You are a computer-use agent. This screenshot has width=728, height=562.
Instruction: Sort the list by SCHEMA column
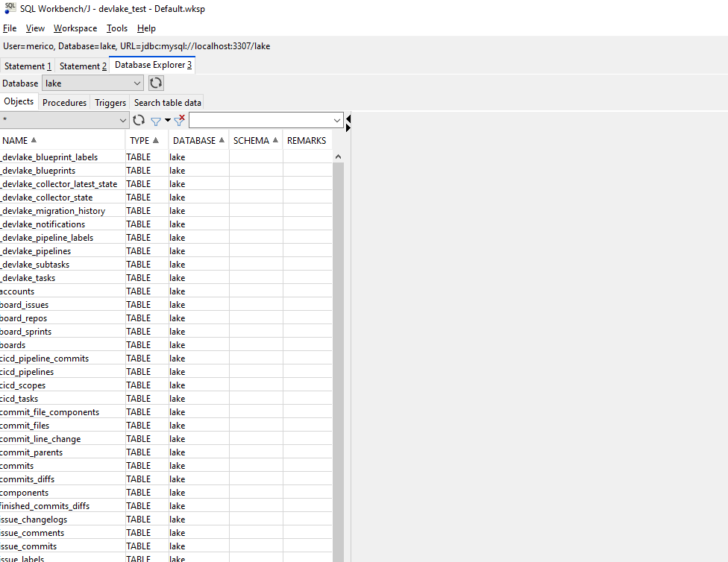click(256, 141)
